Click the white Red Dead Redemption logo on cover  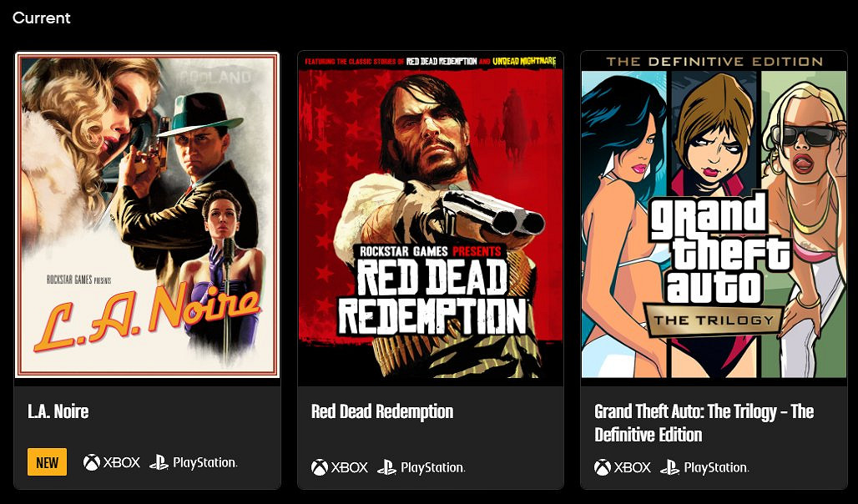pos(432,296)
